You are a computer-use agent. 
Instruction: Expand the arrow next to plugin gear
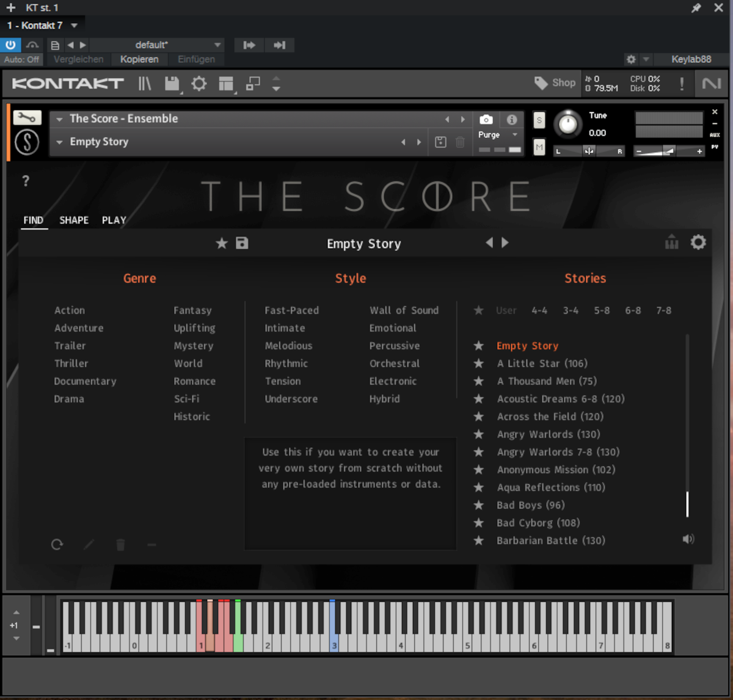[x=646, y=59]
